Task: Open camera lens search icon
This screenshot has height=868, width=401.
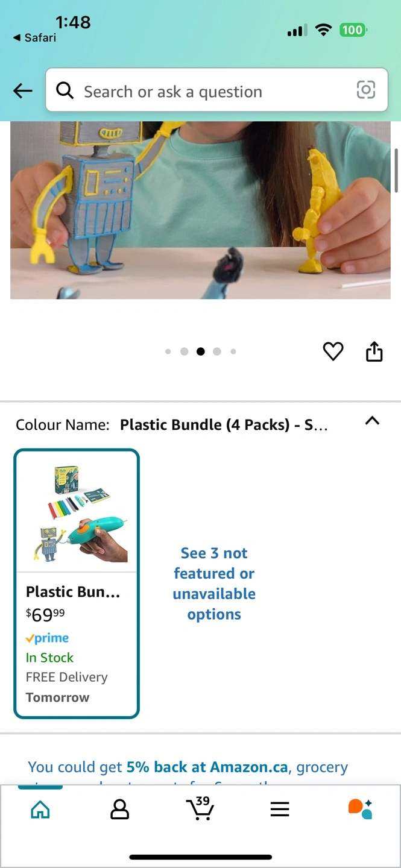Action: pos(366,90)
